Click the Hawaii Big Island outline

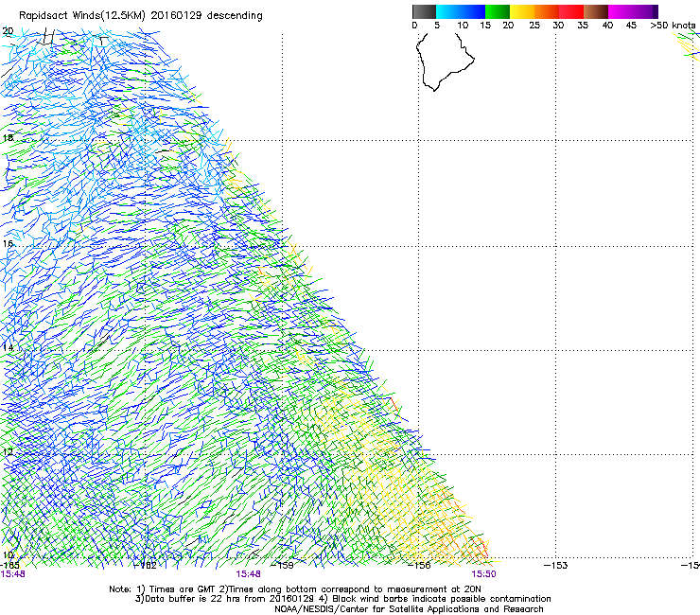click(446, 62)
